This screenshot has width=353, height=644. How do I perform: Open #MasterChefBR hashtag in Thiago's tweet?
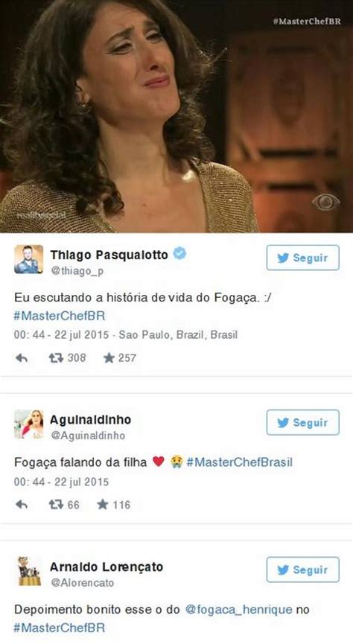click(x=60, y=316)
